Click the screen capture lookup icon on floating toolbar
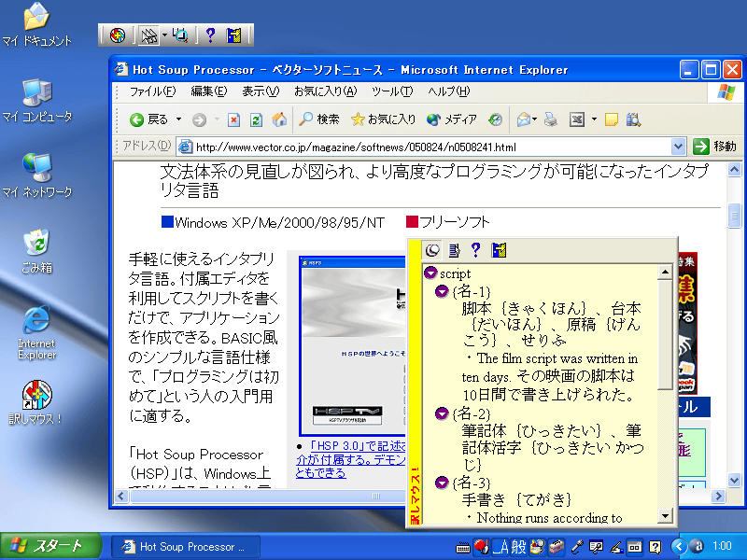The image size is (747, 560). click(180, 35)
